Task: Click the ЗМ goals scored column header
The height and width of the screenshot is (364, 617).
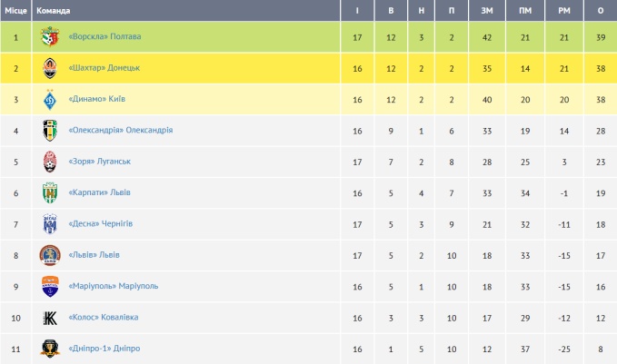Action: [x=487, y=10]
